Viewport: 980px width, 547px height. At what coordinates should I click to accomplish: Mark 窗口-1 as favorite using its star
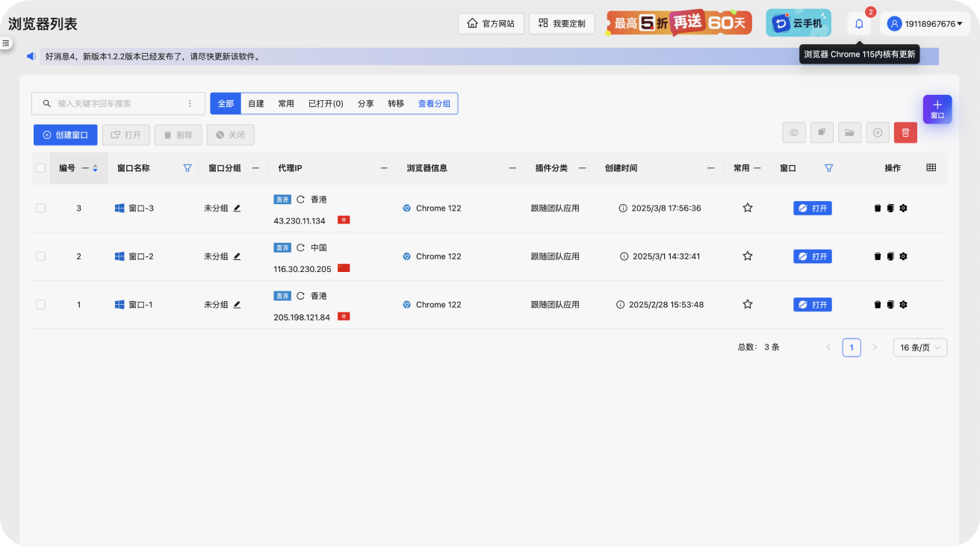(747, 304)
